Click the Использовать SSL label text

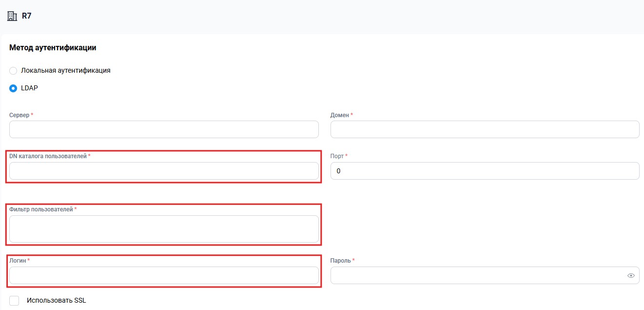pos(57,301)
